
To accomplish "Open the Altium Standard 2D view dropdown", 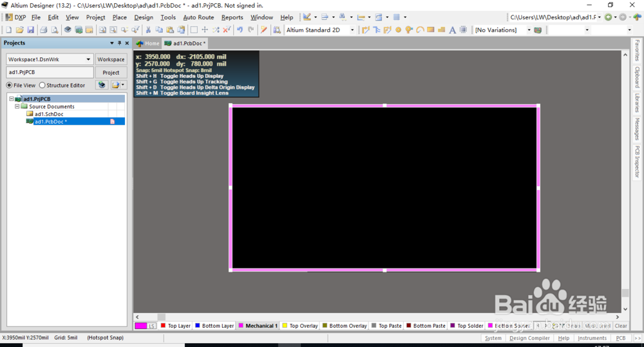I will pos(352,30).
